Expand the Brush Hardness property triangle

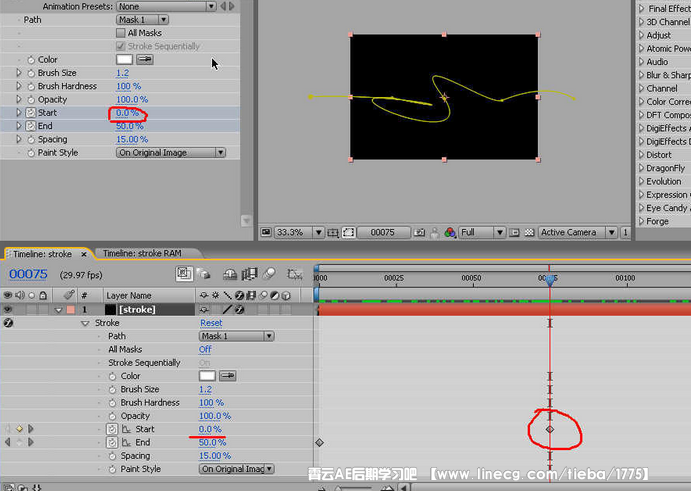19,86
